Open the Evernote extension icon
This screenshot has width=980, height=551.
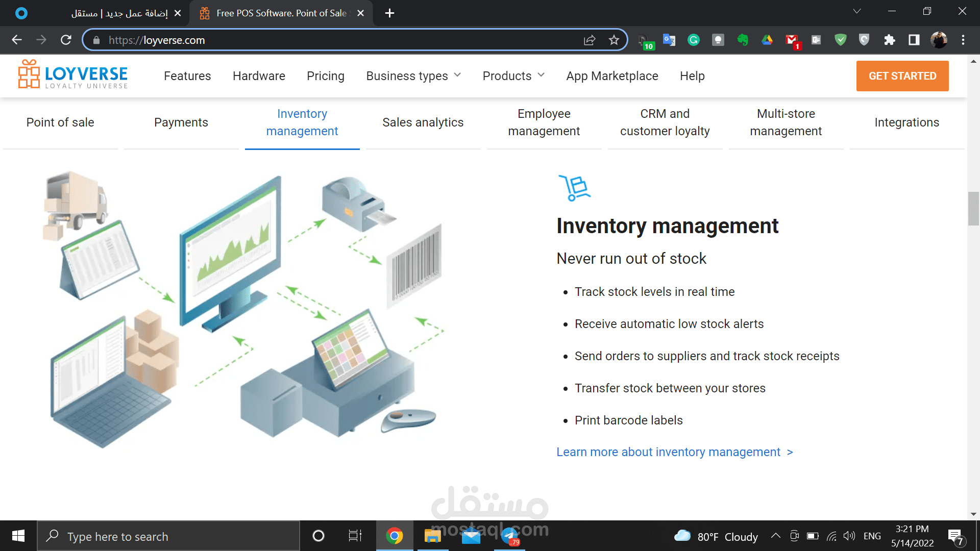pos(742,40)
